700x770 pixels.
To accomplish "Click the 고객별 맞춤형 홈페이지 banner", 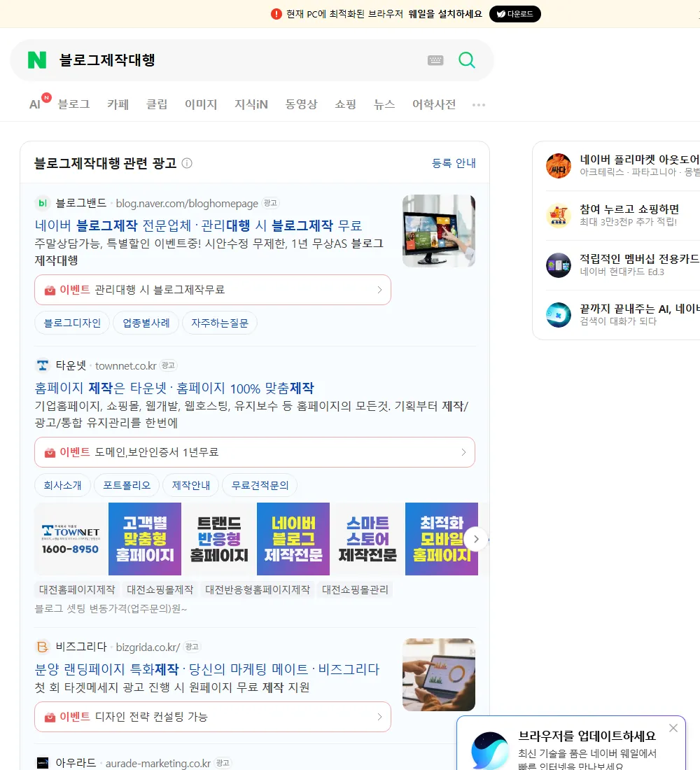I will pos(145,539).
